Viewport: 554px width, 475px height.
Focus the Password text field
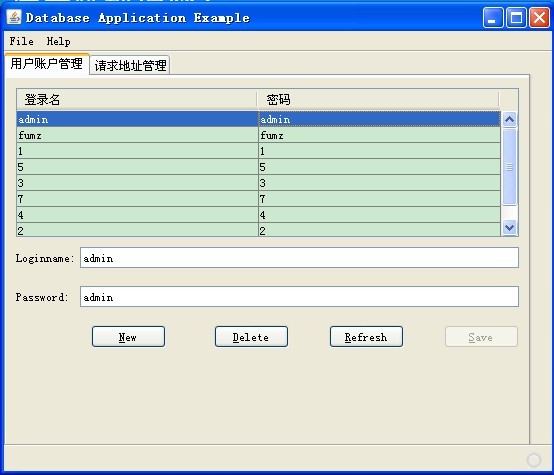[299, 297]
